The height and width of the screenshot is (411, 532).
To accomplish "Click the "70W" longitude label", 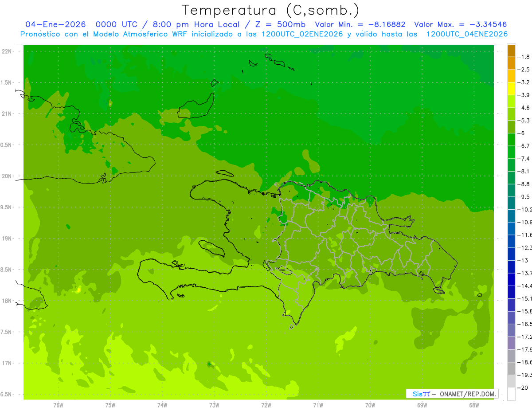I will 370,405.
